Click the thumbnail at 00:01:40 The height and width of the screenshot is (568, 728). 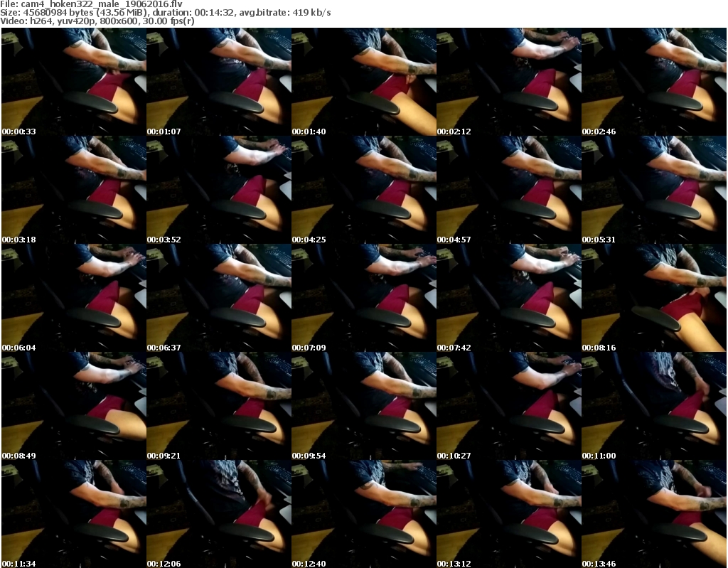364,82
